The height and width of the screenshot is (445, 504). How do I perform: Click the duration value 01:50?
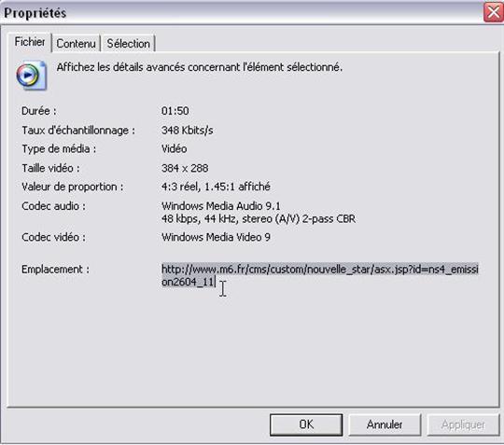pos(175,111)
